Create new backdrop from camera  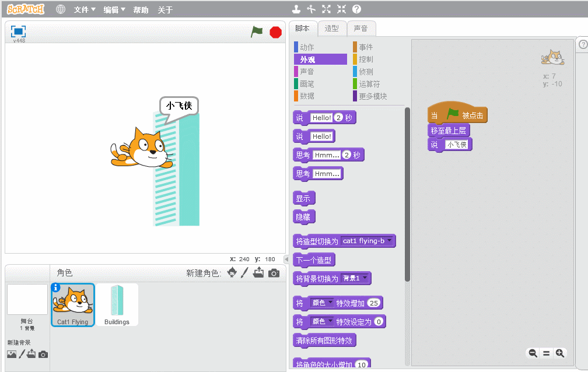43,355
